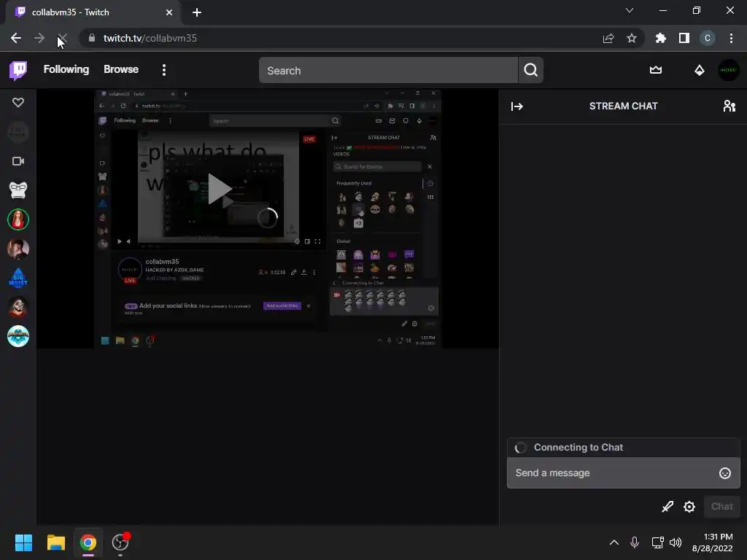Open the greyed-out top sidebar channel avatar

click(18, 133)
